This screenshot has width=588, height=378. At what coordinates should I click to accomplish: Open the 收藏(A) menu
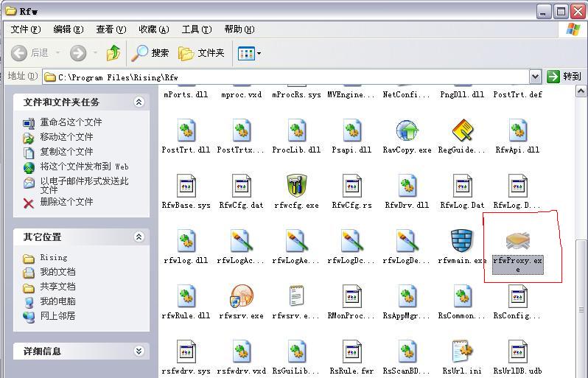click(x=154, y=29)
